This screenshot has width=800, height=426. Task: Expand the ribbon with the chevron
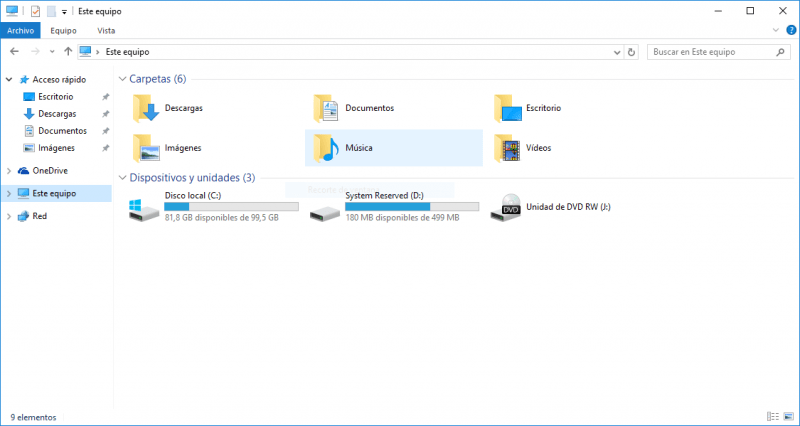776,30
